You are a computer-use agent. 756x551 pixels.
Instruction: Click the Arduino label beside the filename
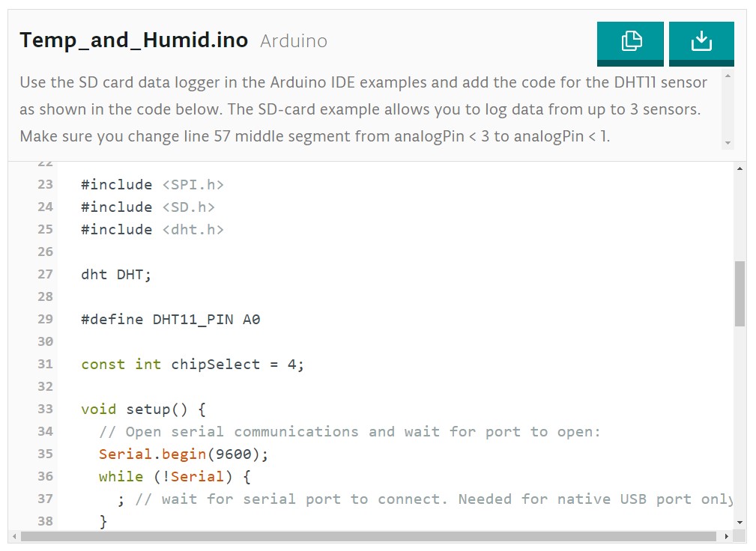[293, 41]
